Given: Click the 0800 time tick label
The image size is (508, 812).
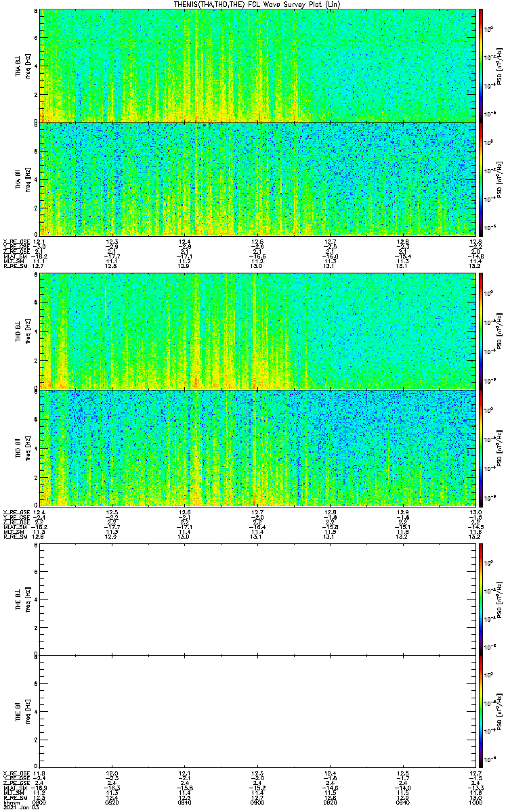Looking at the screenshot, I should [40, 802].
